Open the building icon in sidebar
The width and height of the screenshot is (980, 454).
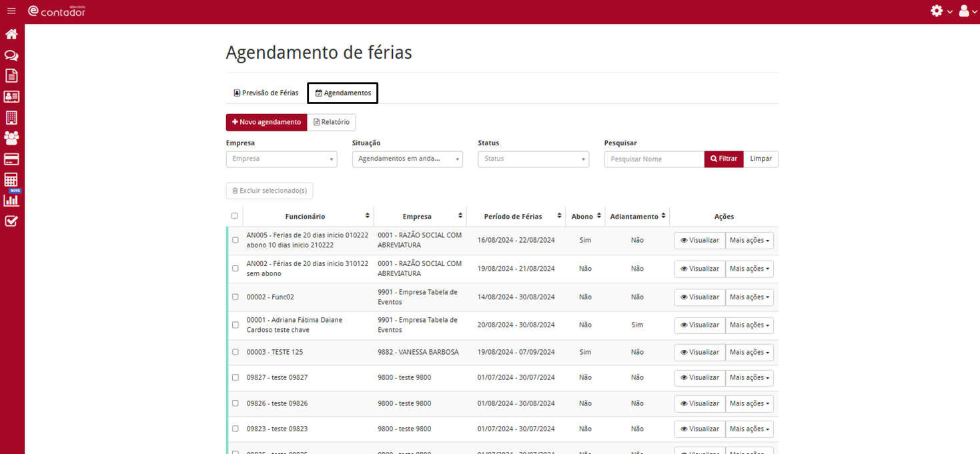pos(11,118)
